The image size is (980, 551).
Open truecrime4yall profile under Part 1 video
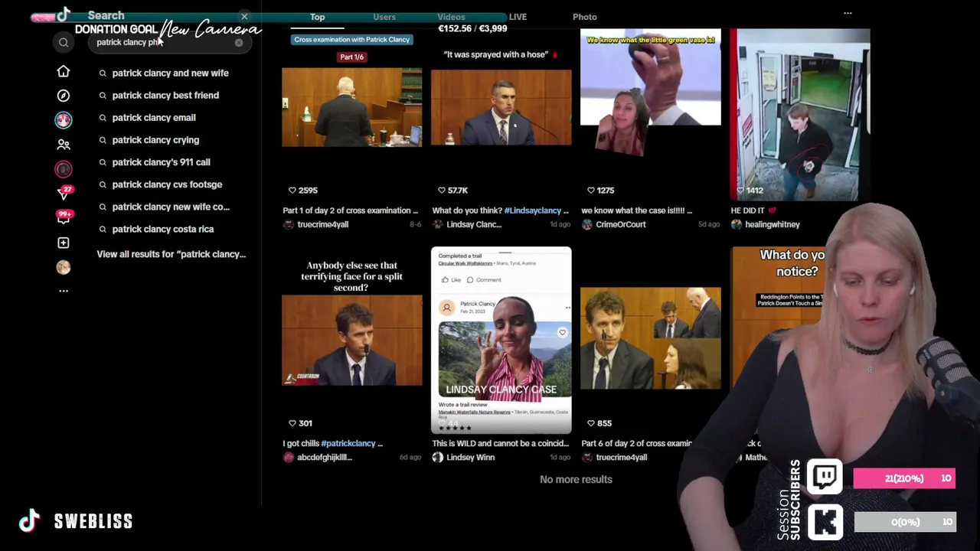(x=322, y=224)
